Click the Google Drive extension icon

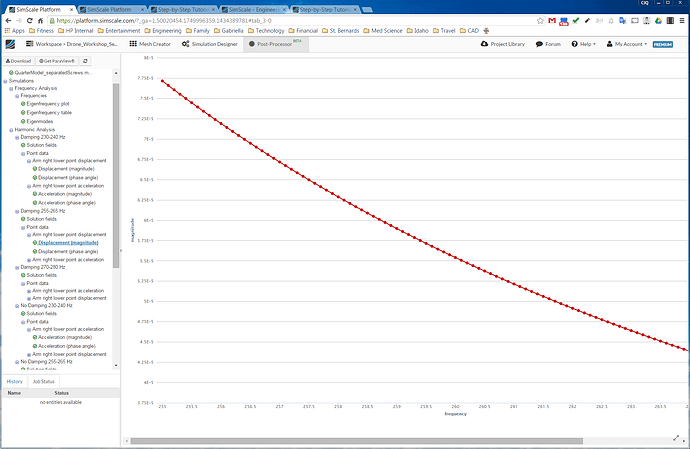click(x=658, y=21)
